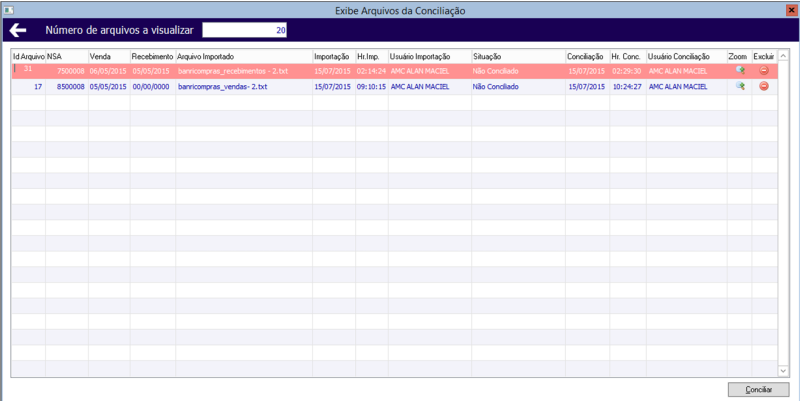Click Não Conciliado in row 17
This screenshot has height=401, width=800.
[495, 87]
